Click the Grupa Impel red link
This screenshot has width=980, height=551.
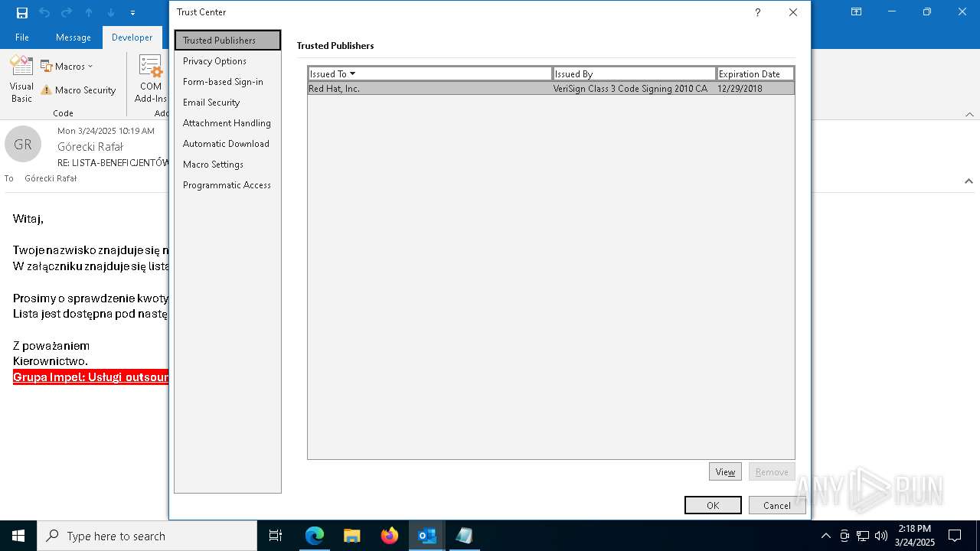tap(90, 377)
